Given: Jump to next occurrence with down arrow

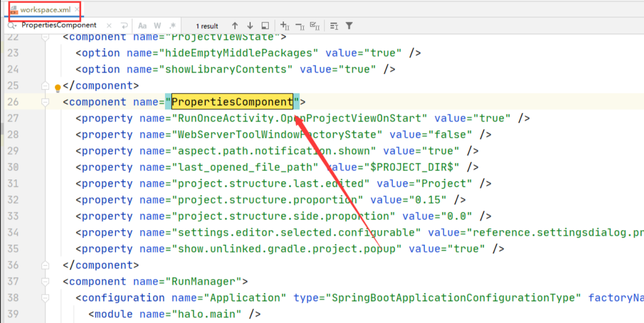Looking at the screenshot, I should coord(250,26).
